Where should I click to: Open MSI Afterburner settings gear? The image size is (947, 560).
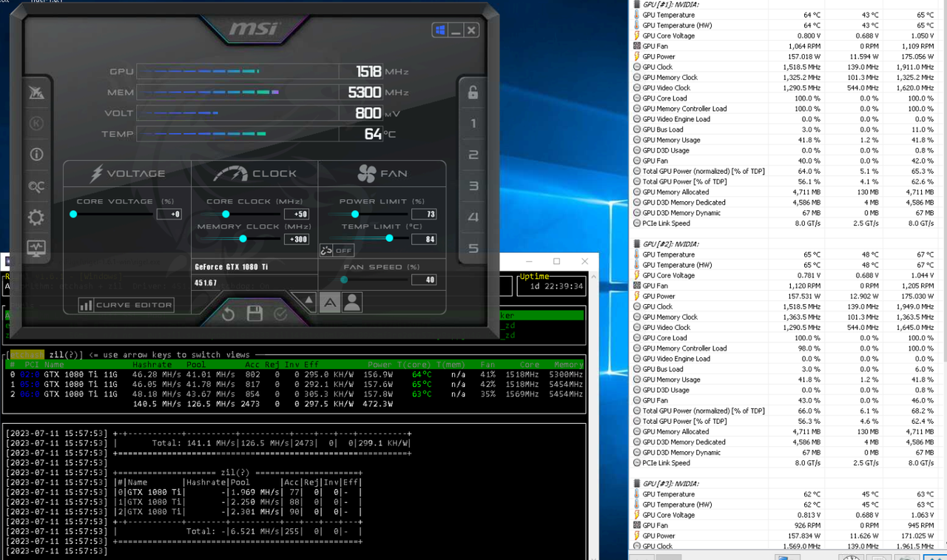click(36, 217)
